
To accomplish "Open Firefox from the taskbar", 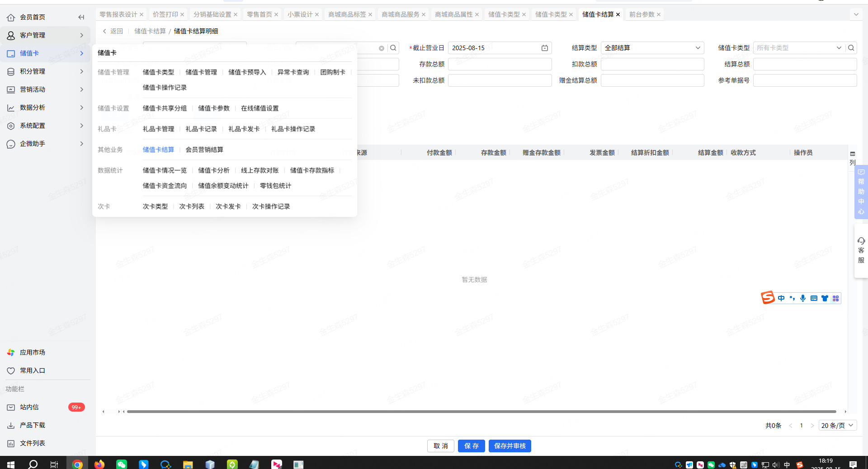I will [x=99, y=464].
